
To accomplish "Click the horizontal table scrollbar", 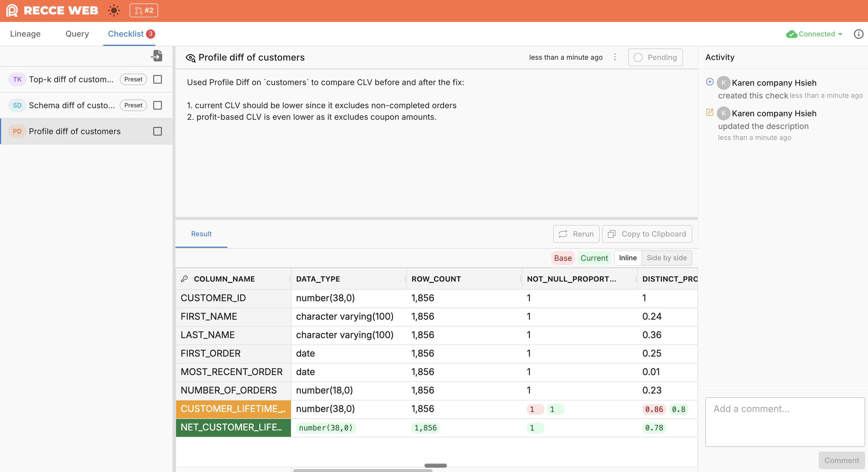I will 362,470.
